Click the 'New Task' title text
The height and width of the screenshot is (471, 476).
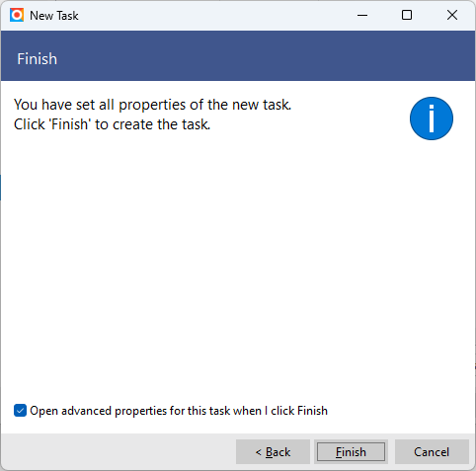(x=54, y=16)
